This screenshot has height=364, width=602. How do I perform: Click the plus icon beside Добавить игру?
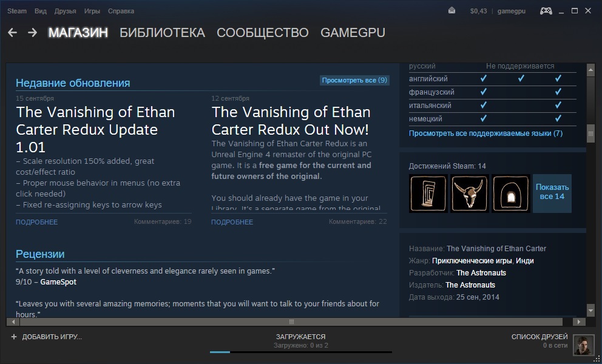click(x=14, y=337)
